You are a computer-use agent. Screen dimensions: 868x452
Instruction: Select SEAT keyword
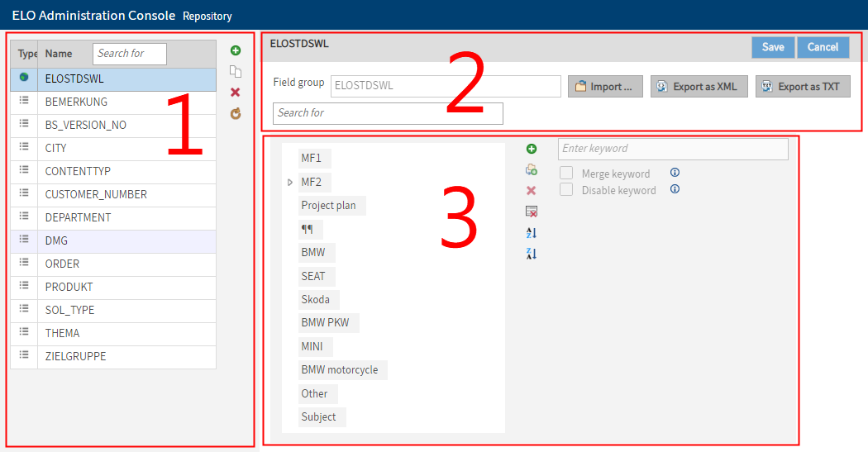pyautogui.click(x=316, y=276)
